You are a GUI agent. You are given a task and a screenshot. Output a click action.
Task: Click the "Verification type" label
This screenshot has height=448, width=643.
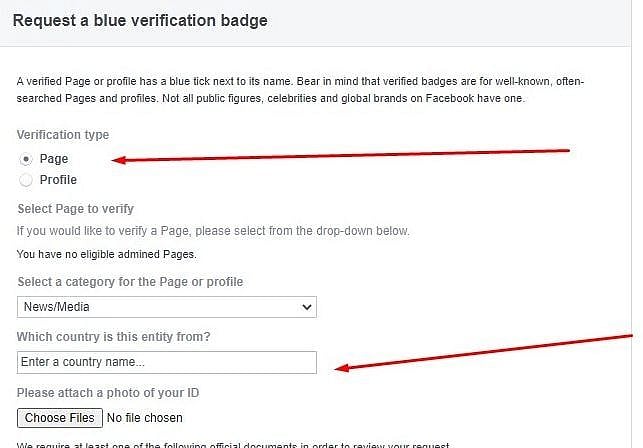point(63,135)
